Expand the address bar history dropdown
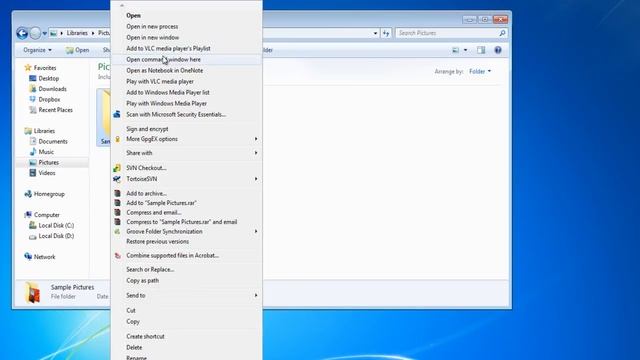This screenshot has height=360, width=640. click(x=375, y=33)
